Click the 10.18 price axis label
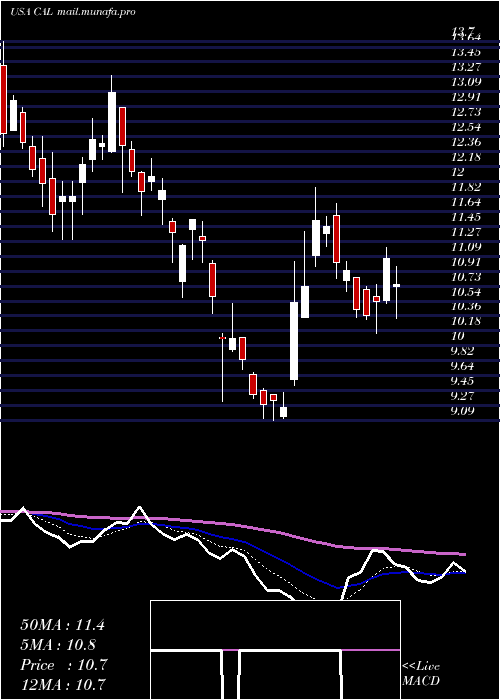500x700 pixels. pos(466,321)
